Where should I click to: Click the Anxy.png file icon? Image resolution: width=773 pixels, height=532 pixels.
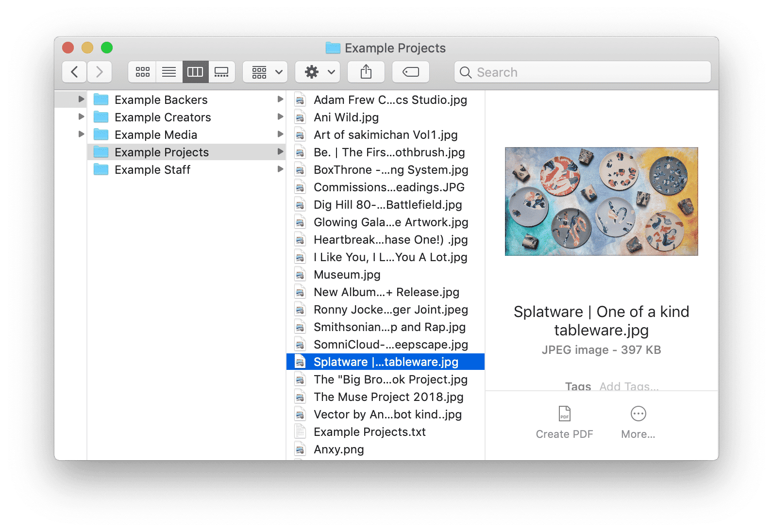300,449
